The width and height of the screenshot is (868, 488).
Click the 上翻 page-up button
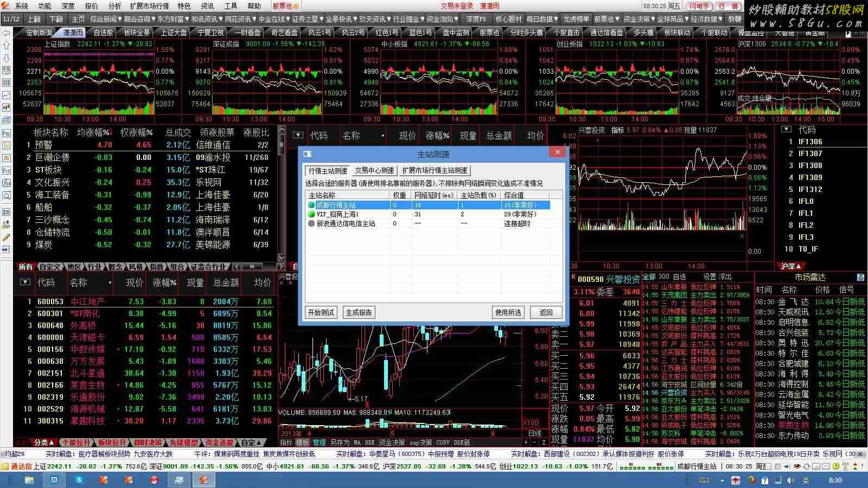pyautogui.click(x=34, y=19)
